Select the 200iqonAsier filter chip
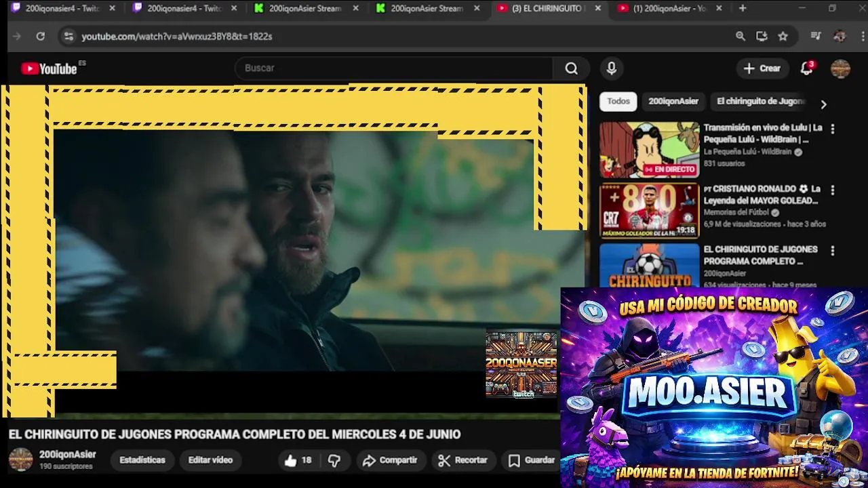Image resolution: width=868 pixels, height=488 pixels. tap(673, 101)
